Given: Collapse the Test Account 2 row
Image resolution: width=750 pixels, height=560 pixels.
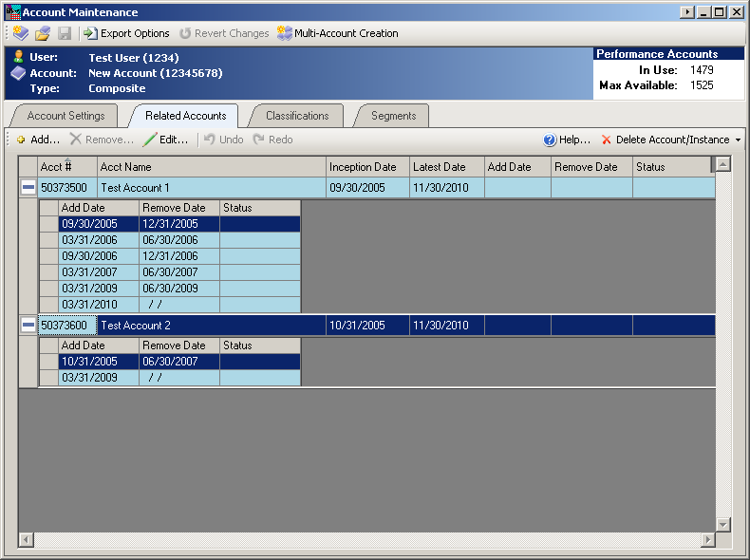Looking at the screenshot, I should coord(28,326).
